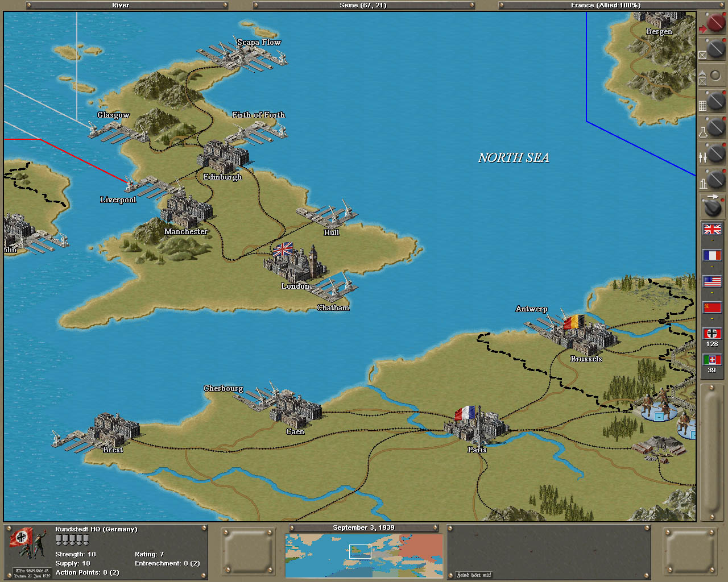The image size is (728, 582).
Task: Toggle the red arrow knob switch
Action: 714,24
